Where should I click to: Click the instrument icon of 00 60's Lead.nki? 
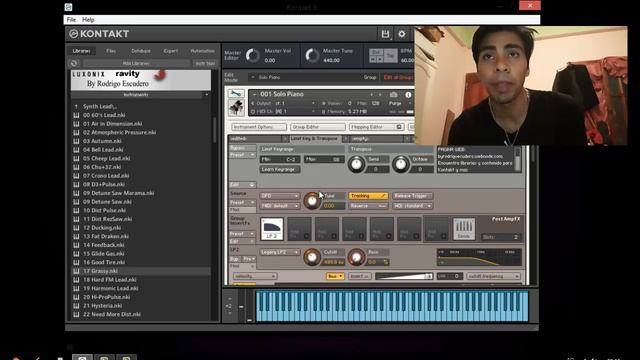point(76,115)
